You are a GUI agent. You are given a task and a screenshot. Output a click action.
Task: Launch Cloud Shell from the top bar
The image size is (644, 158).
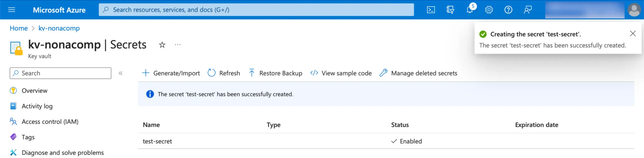pyautogui.click(x=431, y=10)
